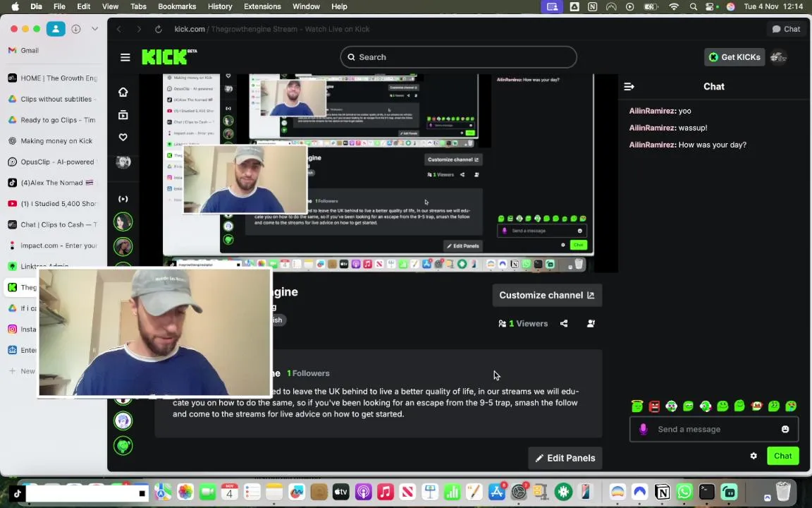Collapse the chat panel with arrow icon
The image size is (812, 508).
click(629, 87)
